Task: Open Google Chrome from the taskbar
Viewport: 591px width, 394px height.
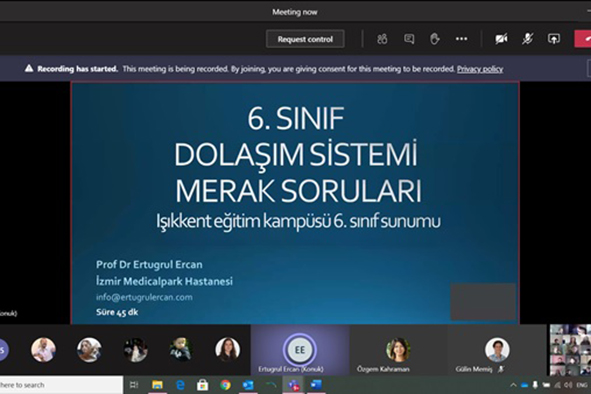Action: coord(225,385)
